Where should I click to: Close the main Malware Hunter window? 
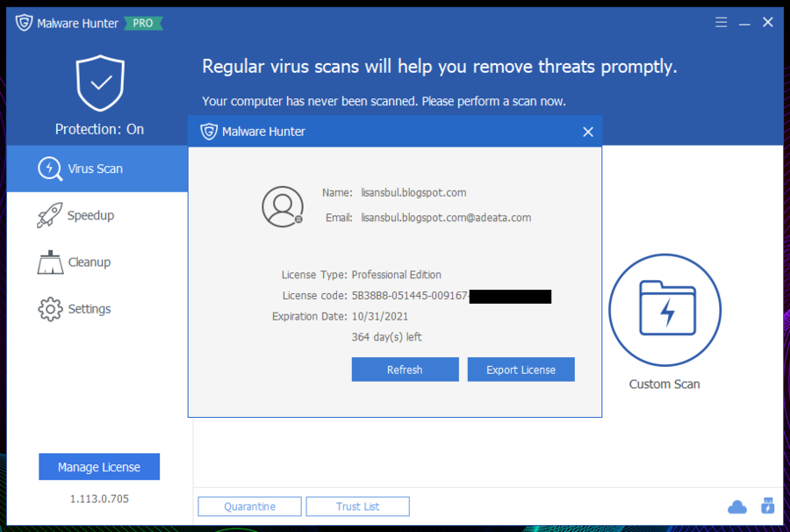coord(768,22)
